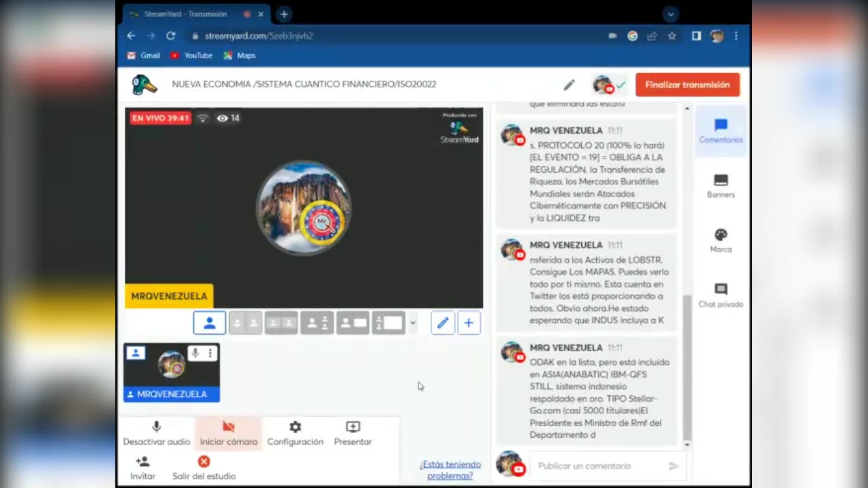Expand more layouts dropdown arrow
The height and width of the screenshot is (488, 868).
tap(412, 323)
